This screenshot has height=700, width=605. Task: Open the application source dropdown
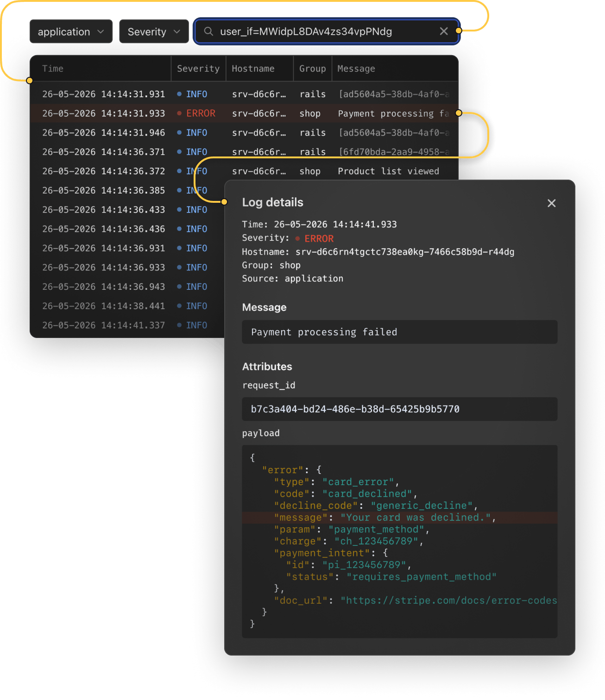[x=71, y=31]
